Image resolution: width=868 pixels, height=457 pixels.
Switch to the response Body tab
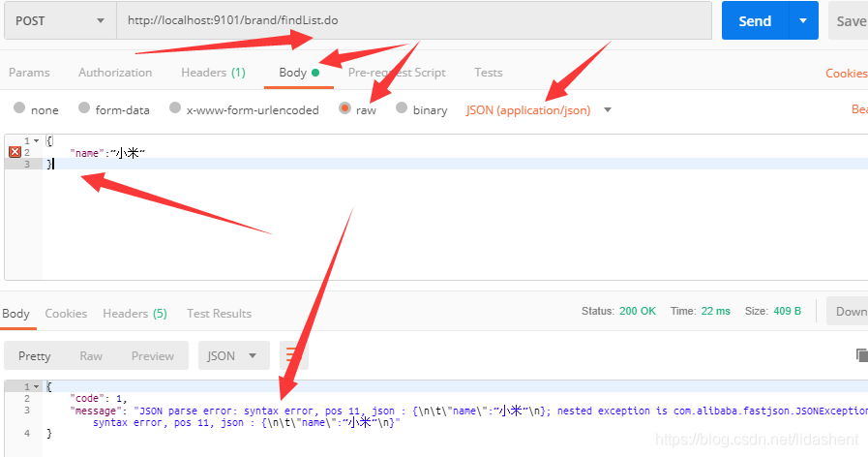coord(15,314)
